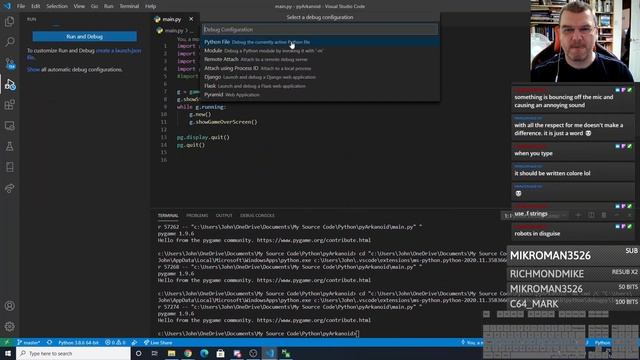Click Live Share in the status bar

point(158,342)
